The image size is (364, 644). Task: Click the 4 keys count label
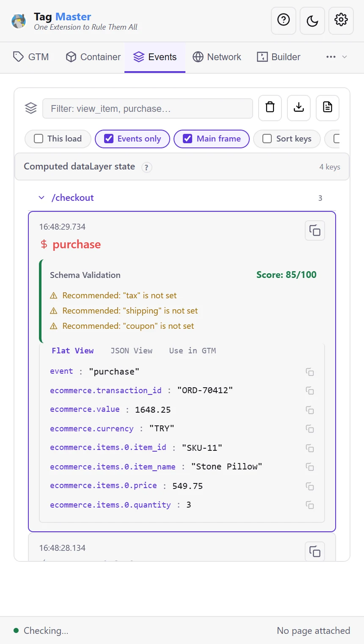click(330, 167)
